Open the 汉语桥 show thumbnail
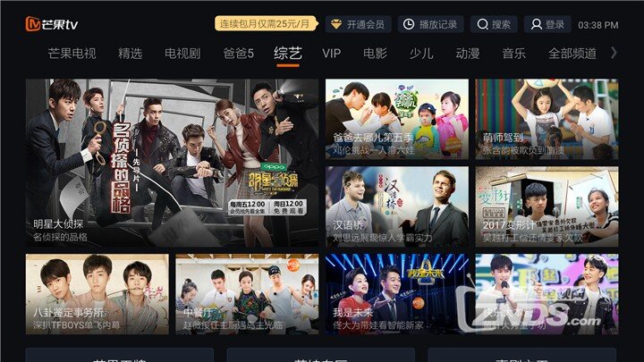This screenshot has height=362, width=644. tap(397, 206)
